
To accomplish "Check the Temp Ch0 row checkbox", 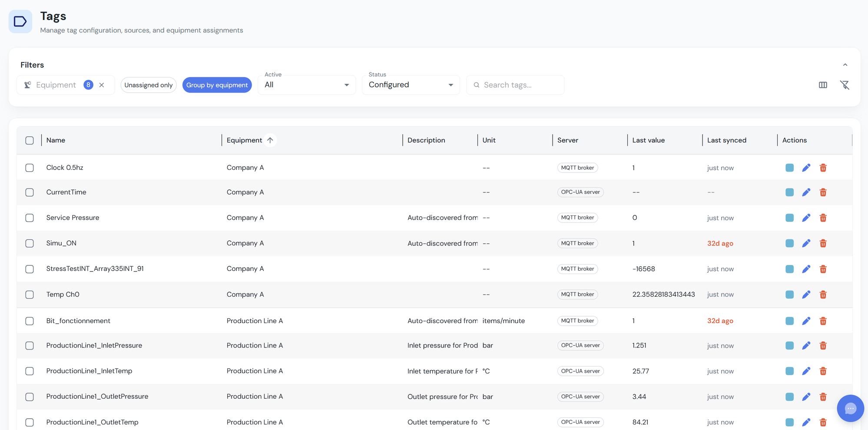I will pyautogui.click(x=30, y=295).
